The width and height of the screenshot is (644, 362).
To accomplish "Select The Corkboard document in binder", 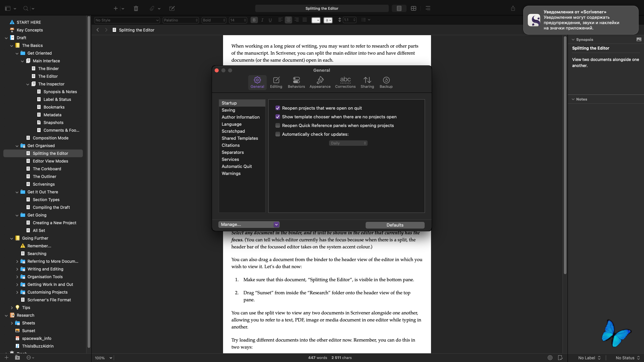I will [47, 169].
